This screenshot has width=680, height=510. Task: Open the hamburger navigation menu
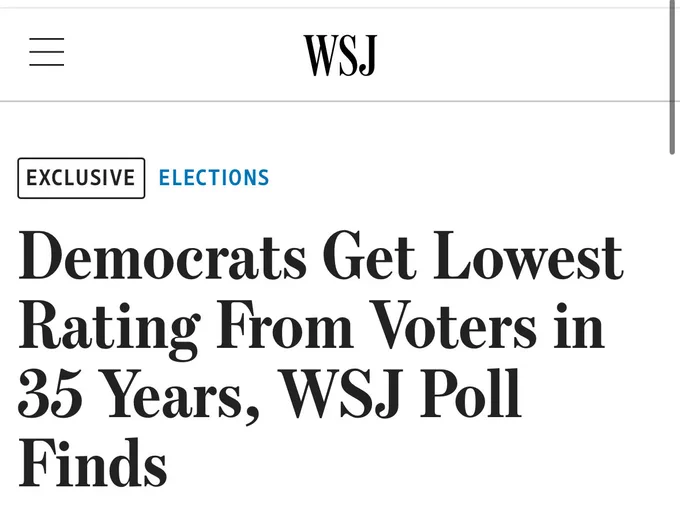pyautogui.click(x=46, y=52)
